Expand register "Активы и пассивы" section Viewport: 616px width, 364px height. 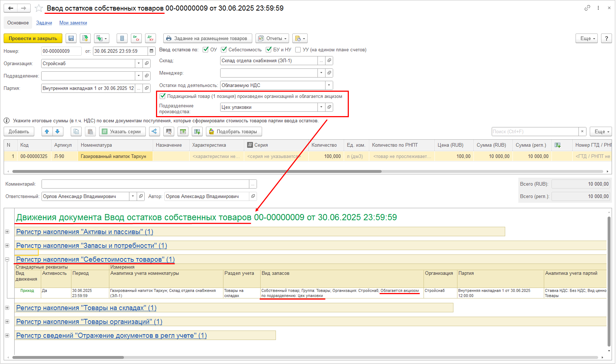(x=7, y=232)
